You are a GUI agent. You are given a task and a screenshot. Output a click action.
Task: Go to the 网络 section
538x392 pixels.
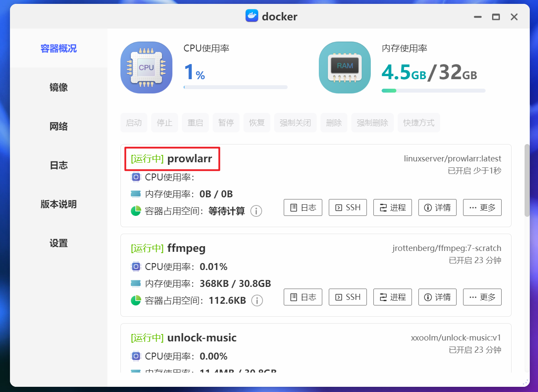click(x=59, y=126)
